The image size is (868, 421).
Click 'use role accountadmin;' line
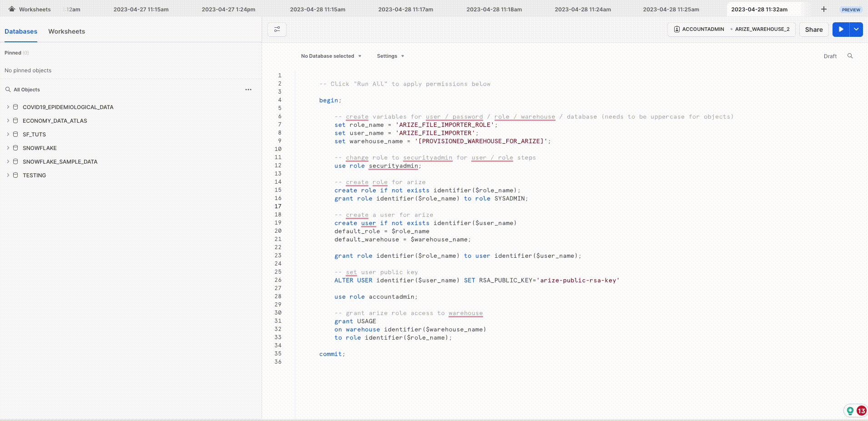pos(376,297)
